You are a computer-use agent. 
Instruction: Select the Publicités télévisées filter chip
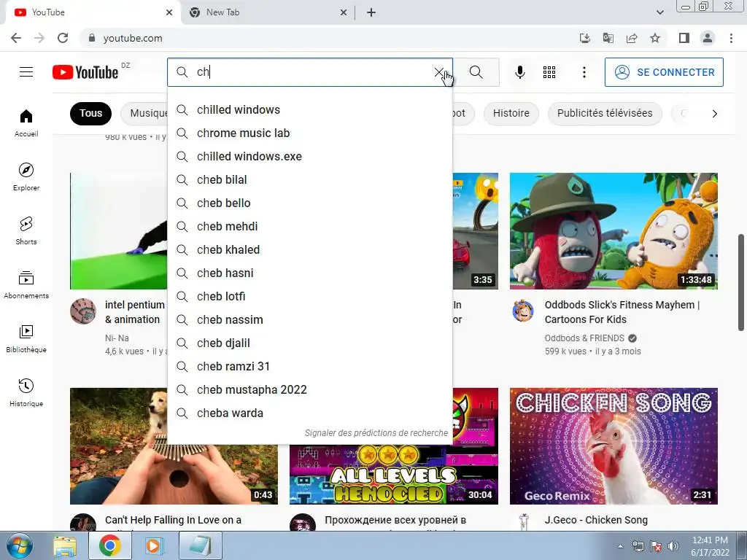click(x=605, y=113)
